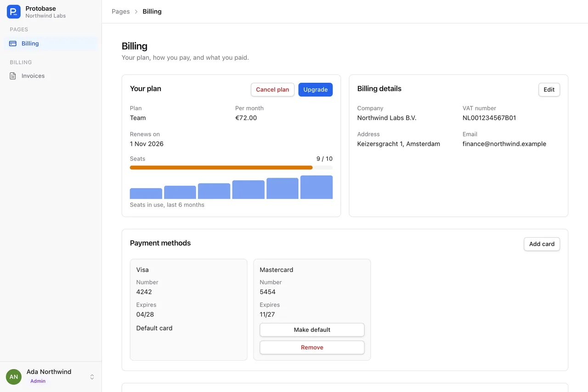This screenshot has width=588, height=392.
Task: Click the email finance@northwind.example
Action: 504,144
